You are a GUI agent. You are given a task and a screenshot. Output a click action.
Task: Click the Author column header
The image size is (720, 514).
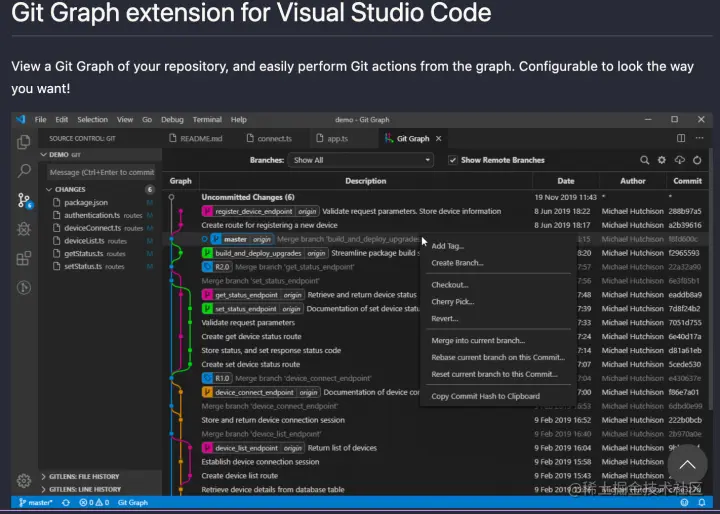coord(633,181)
